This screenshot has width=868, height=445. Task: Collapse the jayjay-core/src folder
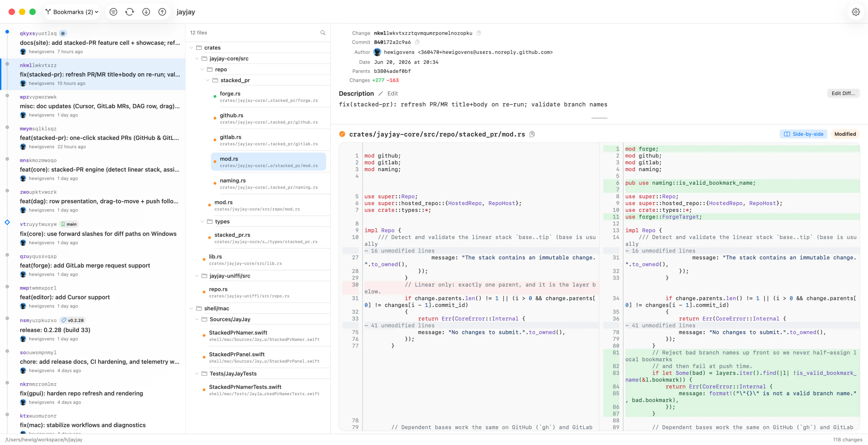coord(197,58)
